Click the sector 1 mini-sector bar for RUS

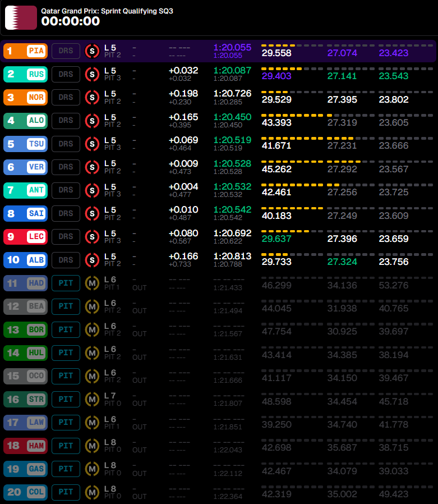coord(292,69)
